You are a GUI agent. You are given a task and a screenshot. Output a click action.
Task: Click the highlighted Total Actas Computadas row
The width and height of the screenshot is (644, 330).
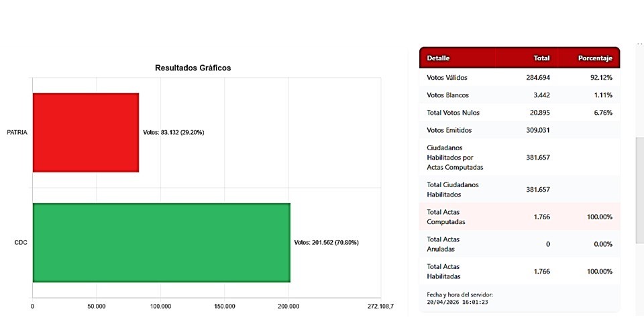tap(519, 217)
